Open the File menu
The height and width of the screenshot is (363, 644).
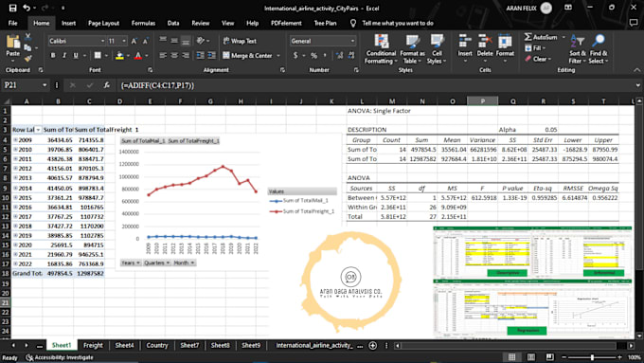[x=12, y=23]
